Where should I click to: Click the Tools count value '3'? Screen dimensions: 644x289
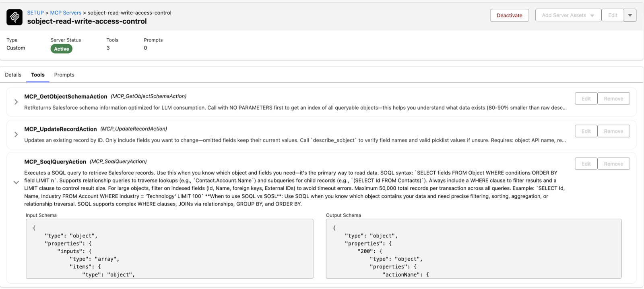108,48
